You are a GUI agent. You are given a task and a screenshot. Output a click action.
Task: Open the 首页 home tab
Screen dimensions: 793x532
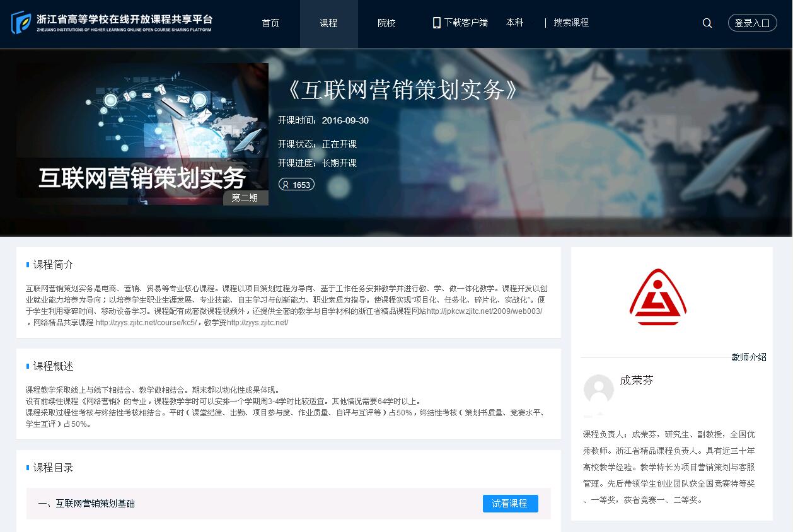pos(270,23)
